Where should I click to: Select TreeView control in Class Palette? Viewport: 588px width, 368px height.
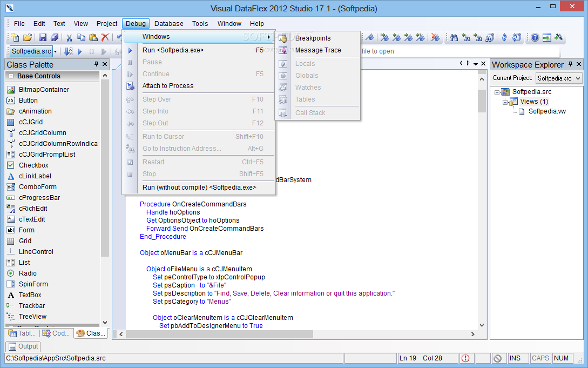pyautogui.click(x=32, y=317)
